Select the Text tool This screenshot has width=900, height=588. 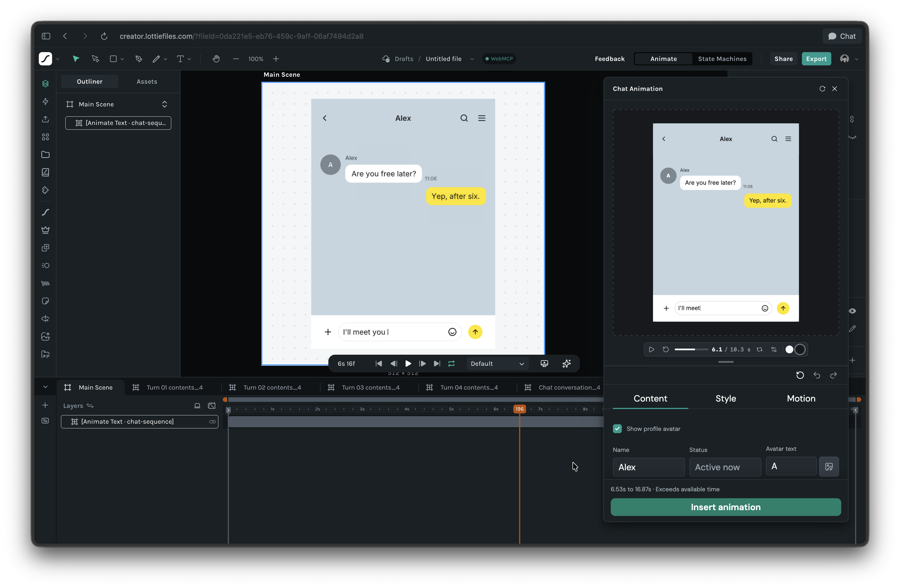click(180, 59)
